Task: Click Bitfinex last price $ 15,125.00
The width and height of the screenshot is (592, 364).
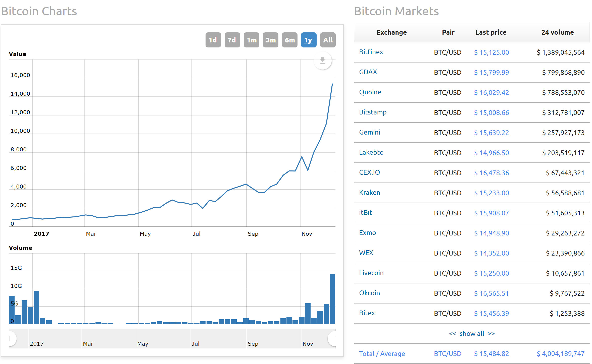Action: (x=491, y=52)
